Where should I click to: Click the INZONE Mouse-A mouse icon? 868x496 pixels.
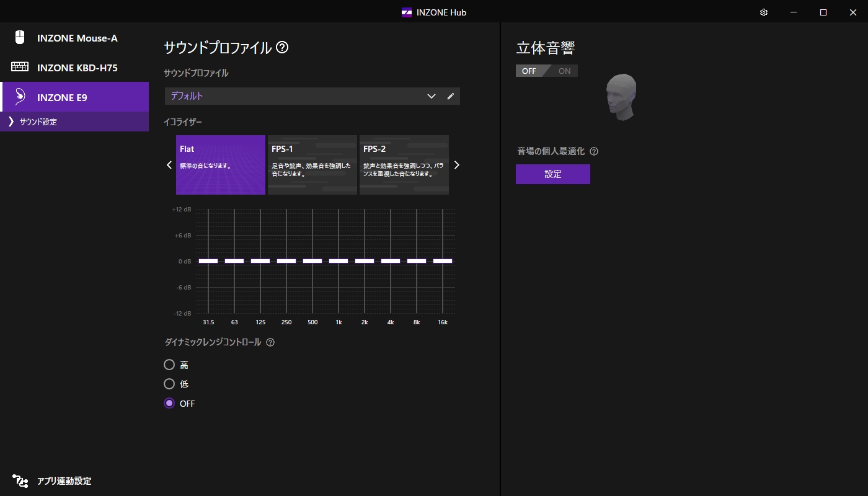coord(20,37)
